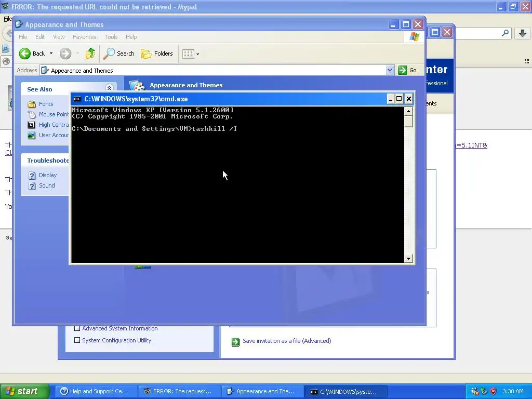Switch to Appearance and Themes taskbar button

262,391
